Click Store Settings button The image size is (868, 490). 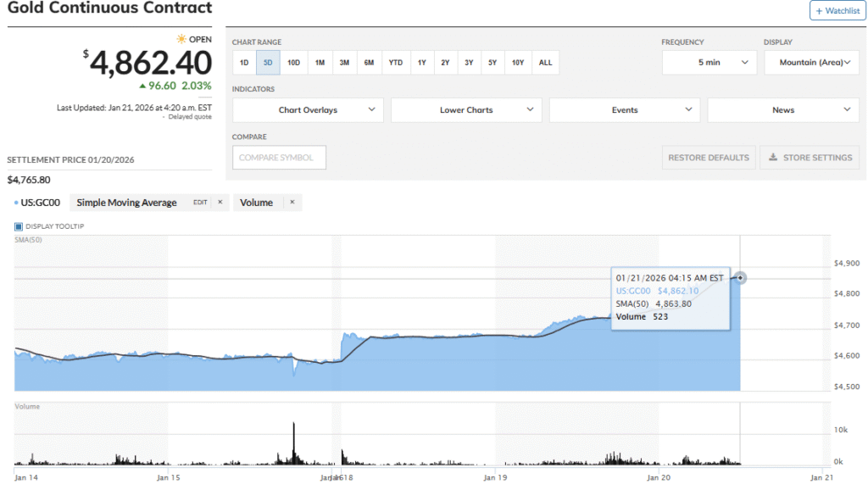810,158
